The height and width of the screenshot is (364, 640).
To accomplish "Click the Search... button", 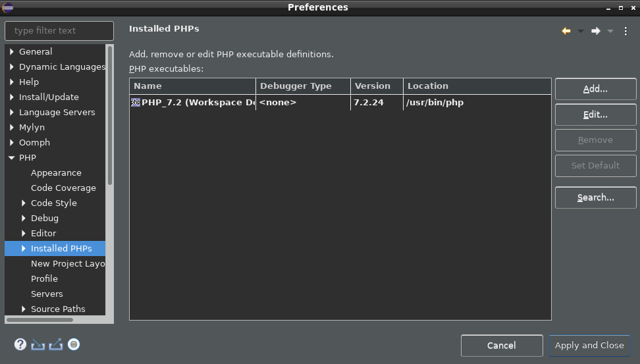I will (595, 197).
